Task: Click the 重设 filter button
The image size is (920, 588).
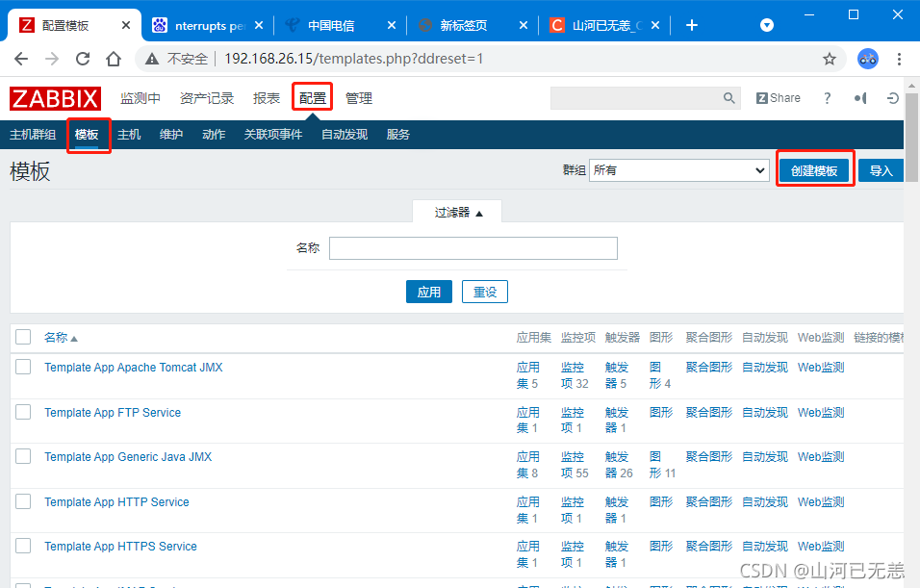Action: tap(485, 292)
